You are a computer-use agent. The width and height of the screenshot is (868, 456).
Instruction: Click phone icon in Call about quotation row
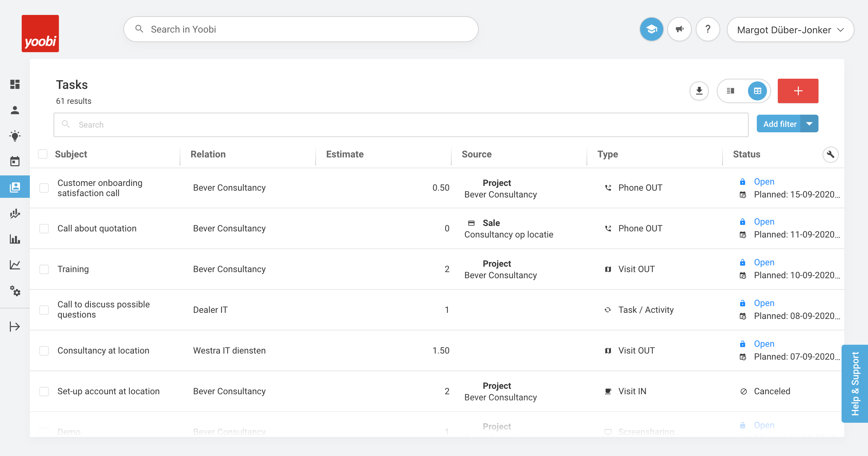coord(608,228)
